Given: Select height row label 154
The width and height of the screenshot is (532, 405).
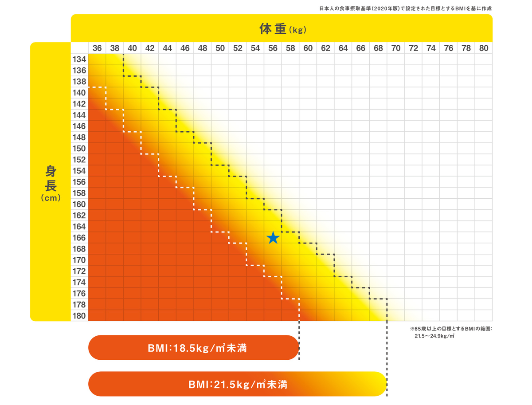Looking at the screenshot, I should coord(79,171).
